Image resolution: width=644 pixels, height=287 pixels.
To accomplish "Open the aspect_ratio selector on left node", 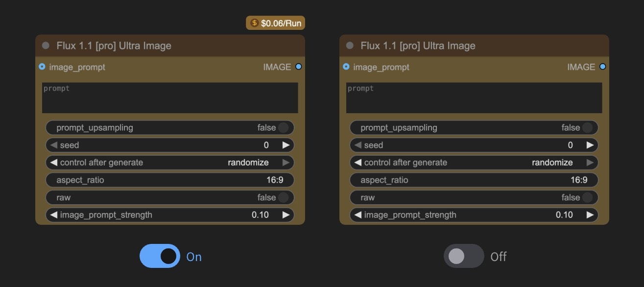I will tap(170, 180).
